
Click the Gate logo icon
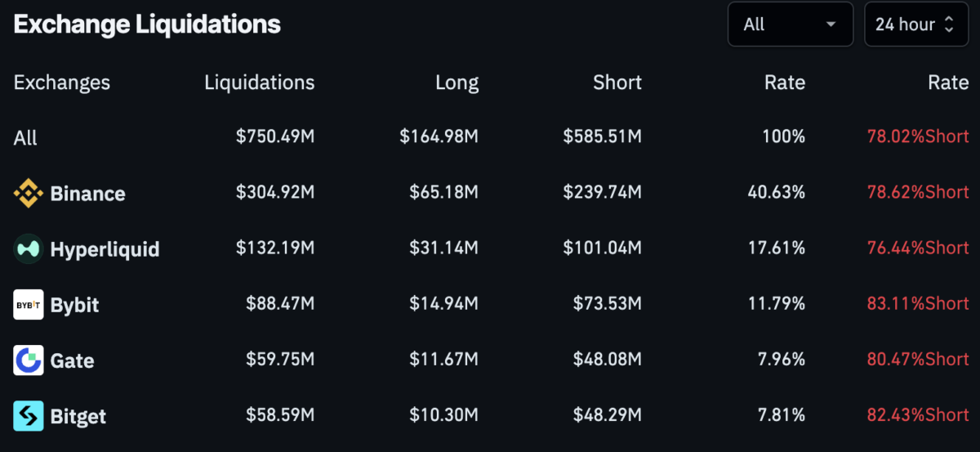point(29,360)
